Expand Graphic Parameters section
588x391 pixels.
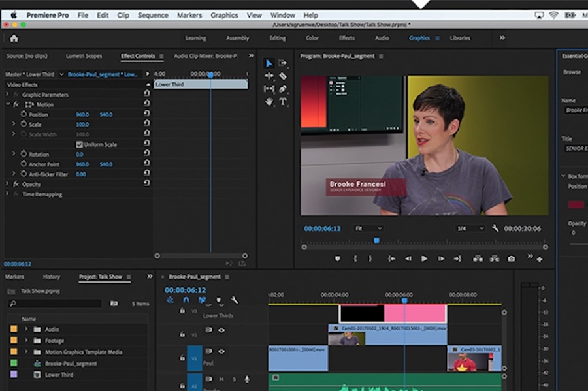pyautogui.click(x=7, y=95)
